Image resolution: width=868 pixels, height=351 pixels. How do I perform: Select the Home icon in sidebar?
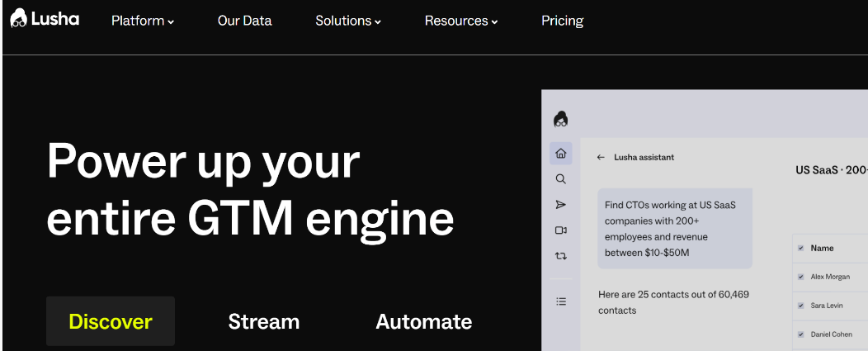(x=561, y=154)
